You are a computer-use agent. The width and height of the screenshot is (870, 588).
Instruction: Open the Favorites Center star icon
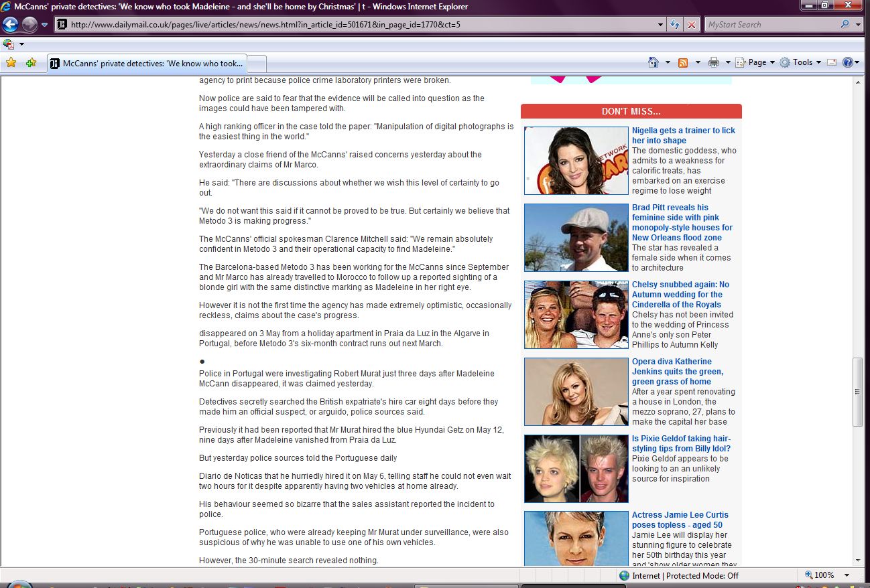click(11, 63)
